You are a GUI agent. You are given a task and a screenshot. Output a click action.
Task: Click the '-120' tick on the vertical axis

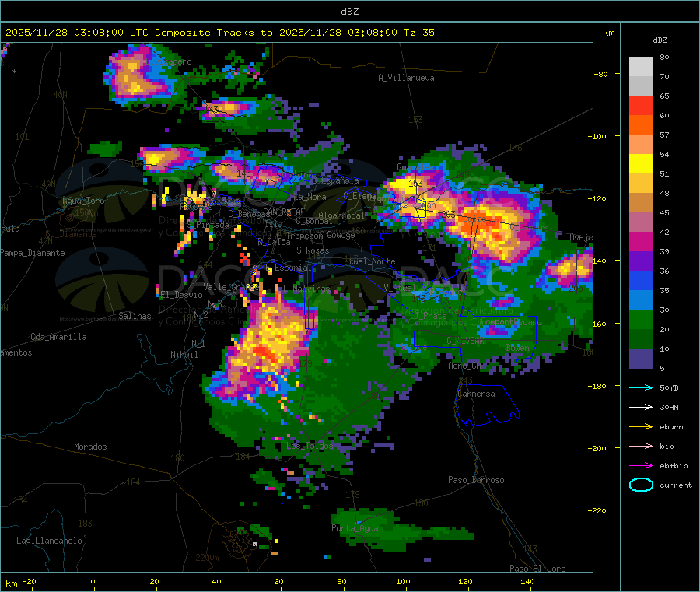[x=598, y=198]
